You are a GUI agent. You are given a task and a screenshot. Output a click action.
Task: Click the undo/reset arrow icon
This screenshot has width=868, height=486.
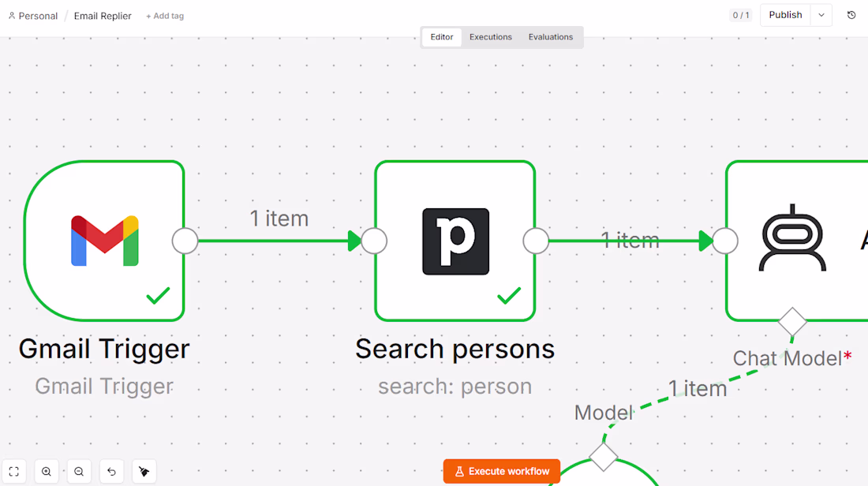point(112,472)
